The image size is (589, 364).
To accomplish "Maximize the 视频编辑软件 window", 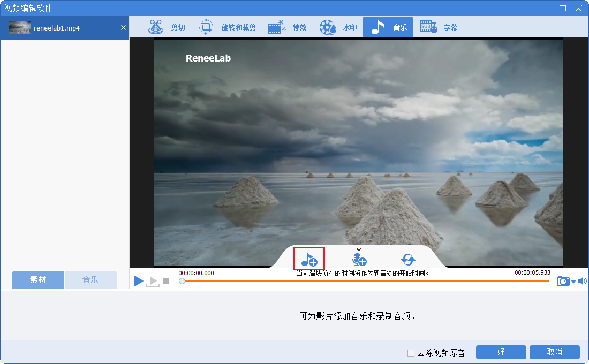I will [563, 8].
